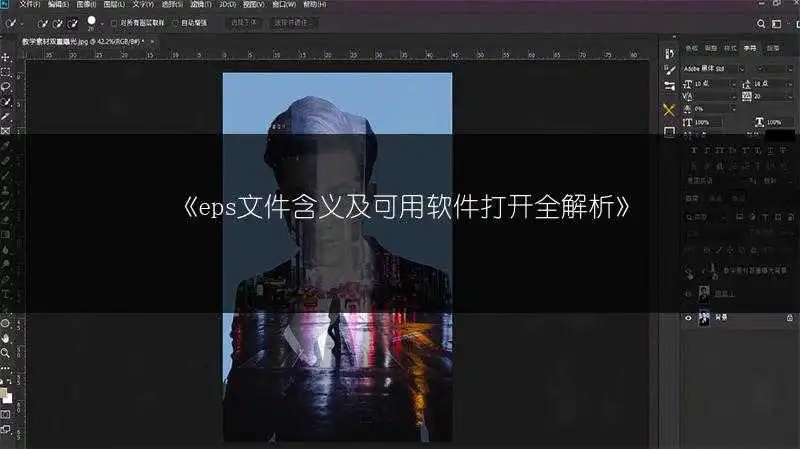Viewport: 800px width, 449px height.
Task: Open the 文字(Y) menu
Action: click(143, 4)
